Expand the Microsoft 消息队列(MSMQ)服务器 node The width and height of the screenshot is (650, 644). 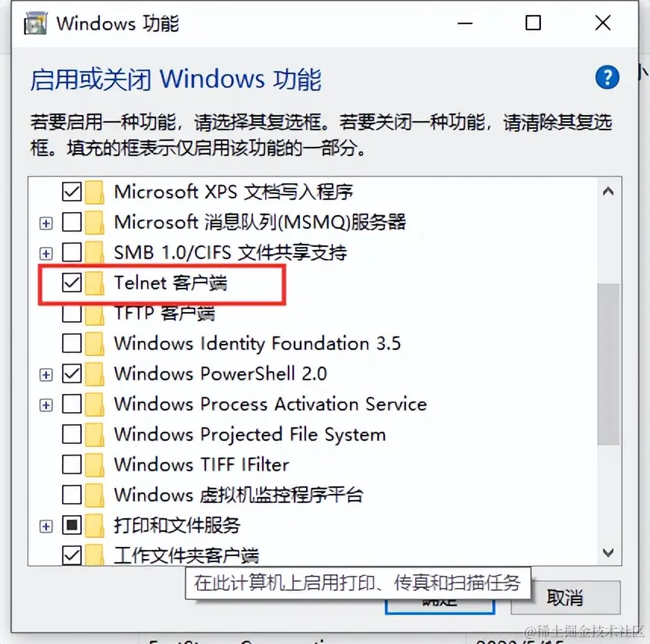pos(46,223)
